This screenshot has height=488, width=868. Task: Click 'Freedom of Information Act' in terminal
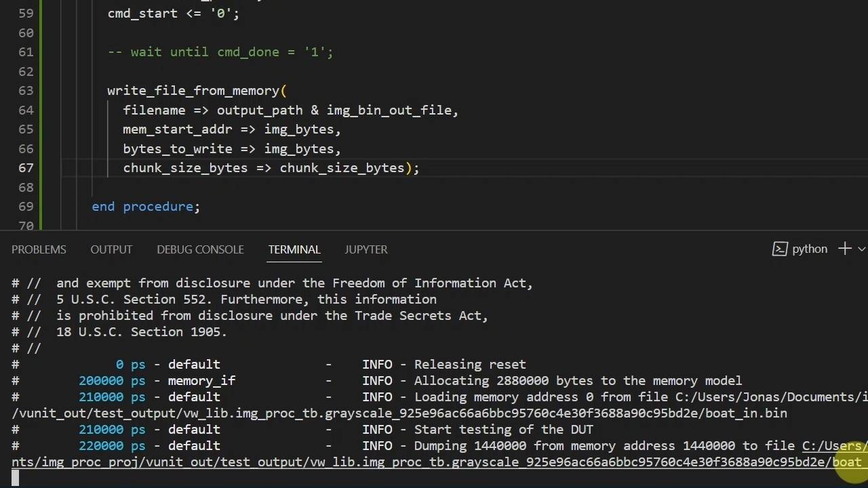coord(429,283)
